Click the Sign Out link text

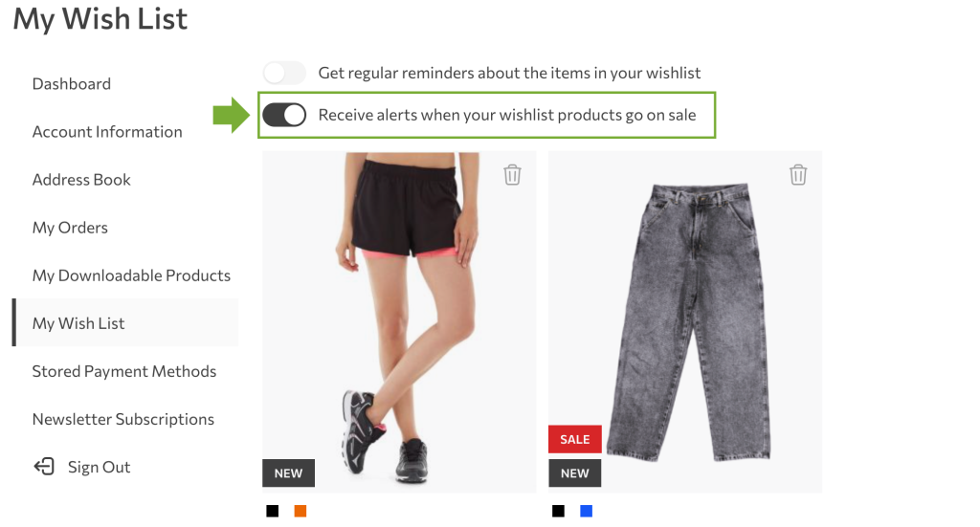99,467
